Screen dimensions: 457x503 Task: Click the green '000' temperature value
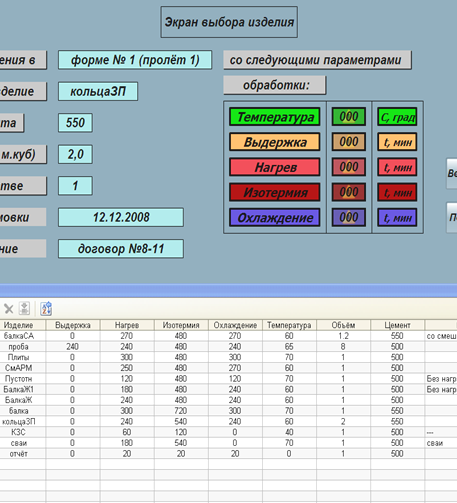click(x=349, y=117)
